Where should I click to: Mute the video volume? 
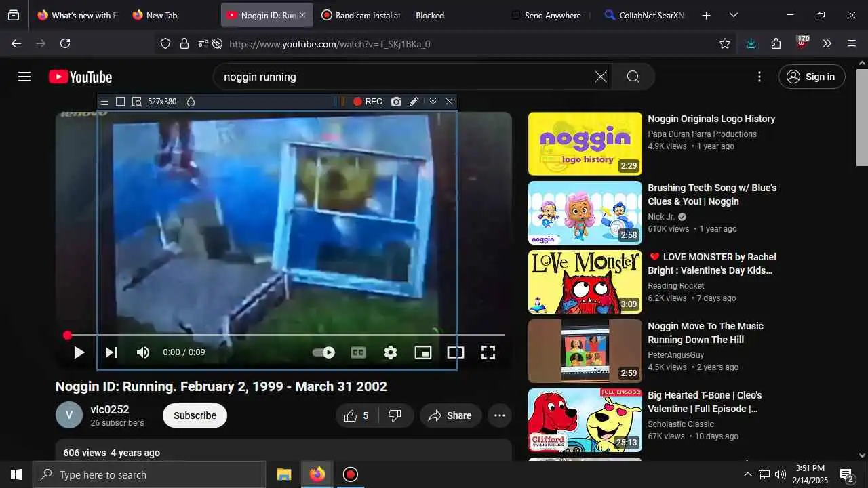[x=143, y=352]
